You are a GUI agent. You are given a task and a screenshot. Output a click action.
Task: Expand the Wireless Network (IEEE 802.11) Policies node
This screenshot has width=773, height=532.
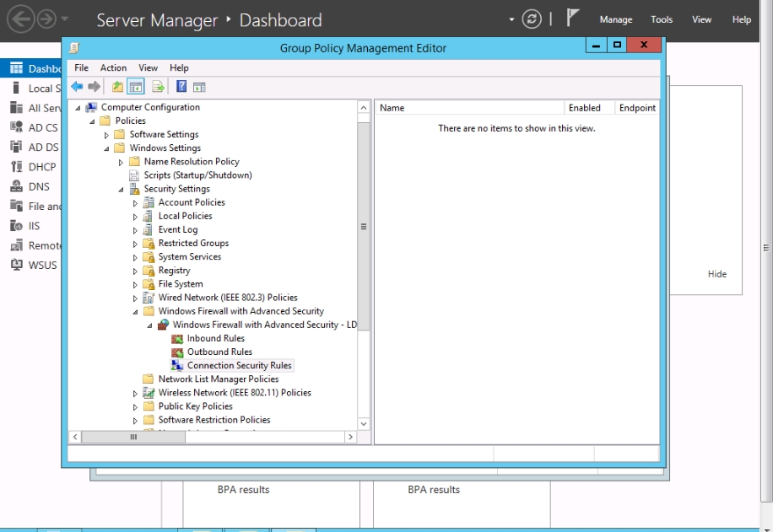point(135,393)
